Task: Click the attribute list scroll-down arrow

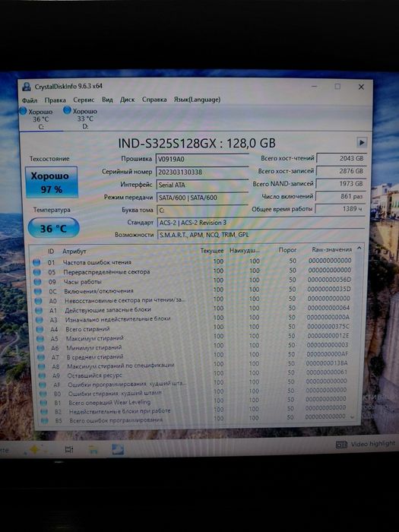Action: (353, 417)
